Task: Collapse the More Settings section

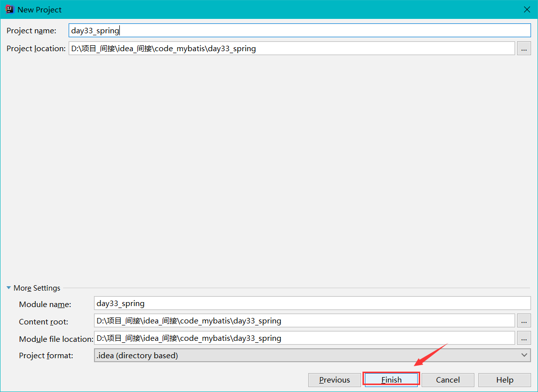Action: [x=8, y=288]
